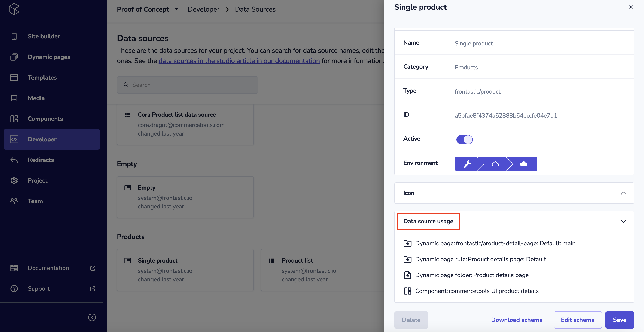Click the data sources Search field
Screen dimensions: 644x332
click(x=188, y=85)
